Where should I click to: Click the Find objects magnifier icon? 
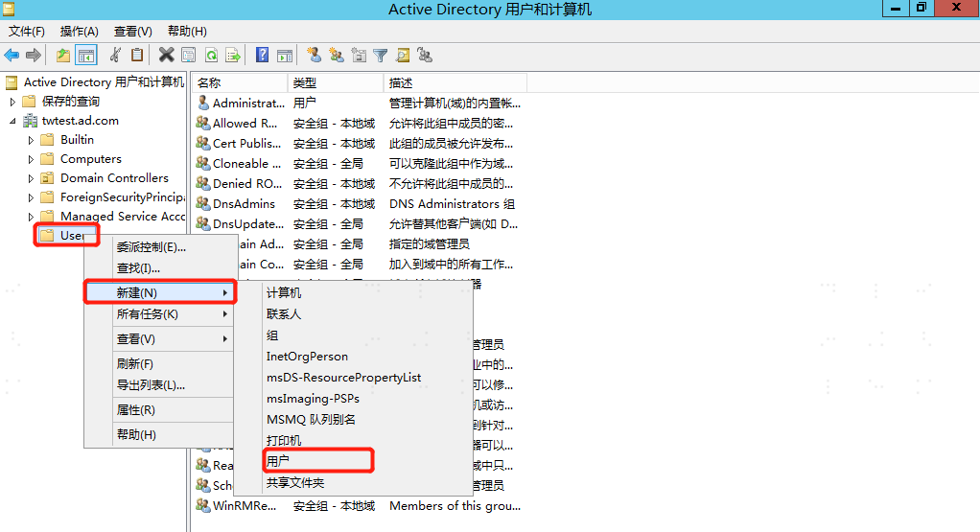pyautogui.click(x=403, y=56)
